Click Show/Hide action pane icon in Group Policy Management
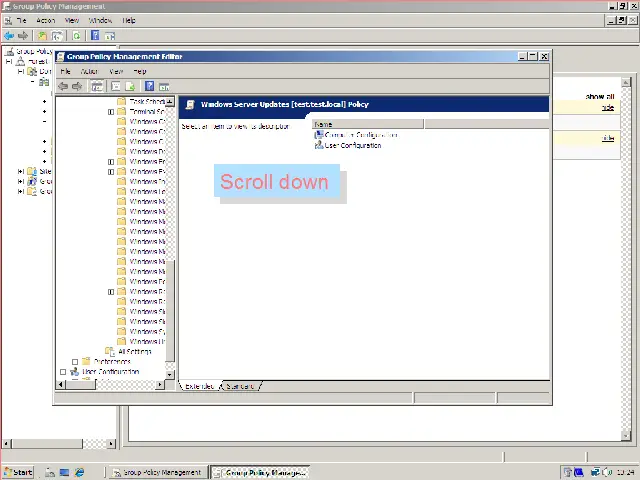This screenshot has width=640, height=480. click(x=110, y=36)
